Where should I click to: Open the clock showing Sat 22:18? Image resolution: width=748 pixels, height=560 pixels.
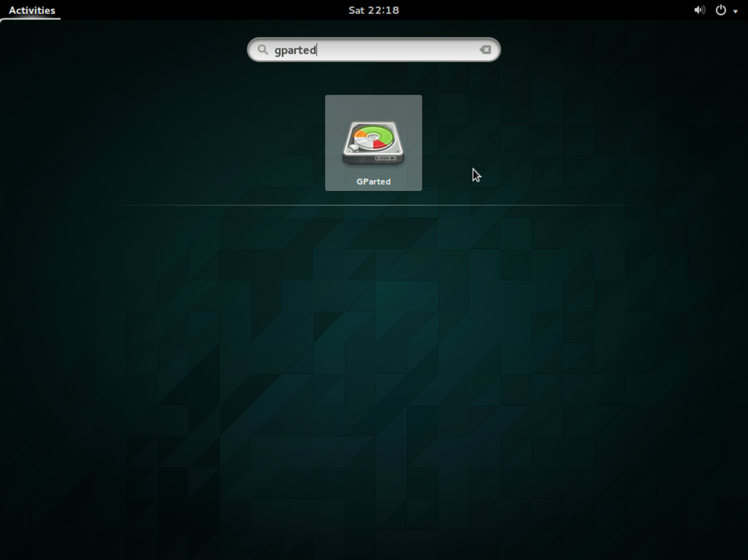point(374,10)
